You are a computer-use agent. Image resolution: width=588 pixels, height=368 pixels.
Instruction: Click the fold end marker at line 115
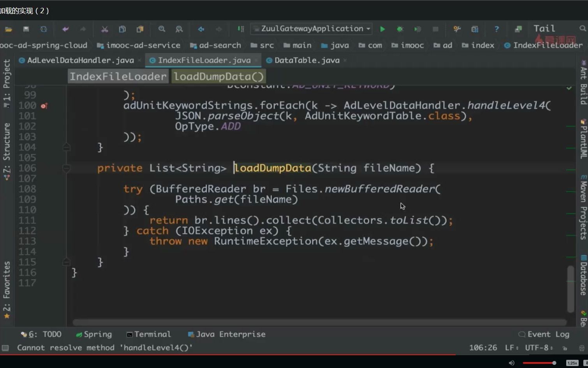click(x=66, y=262)
